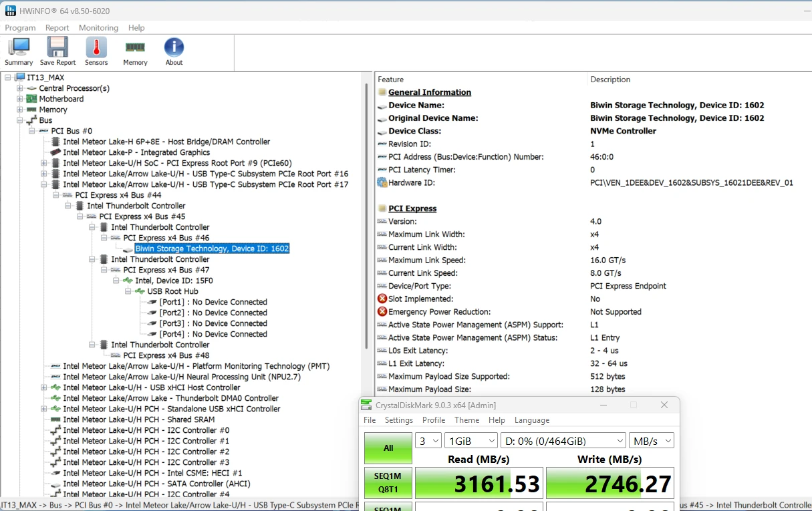Click the 3161.53 read speed result
The width and height of the screenshot is (812, 511).
pyautogui.click(x=479, y=483)
